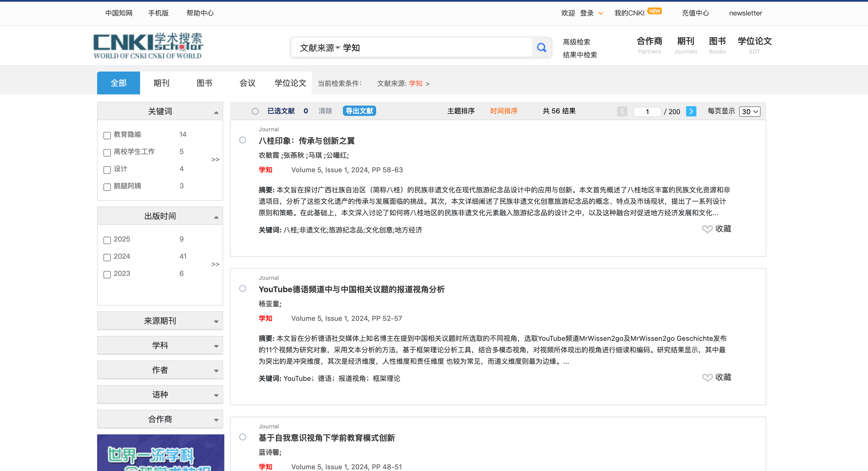Click the search magnifier icon

pos(541,47)
